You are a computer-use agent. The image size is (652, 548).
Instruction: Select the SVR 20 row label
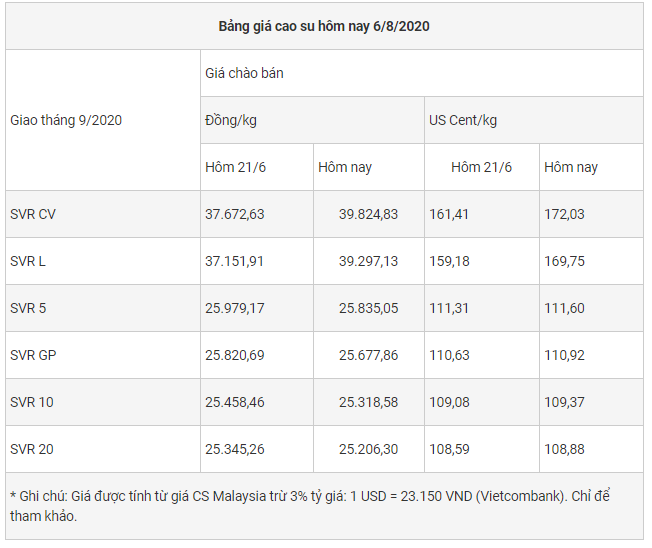[x=32, y=449]
